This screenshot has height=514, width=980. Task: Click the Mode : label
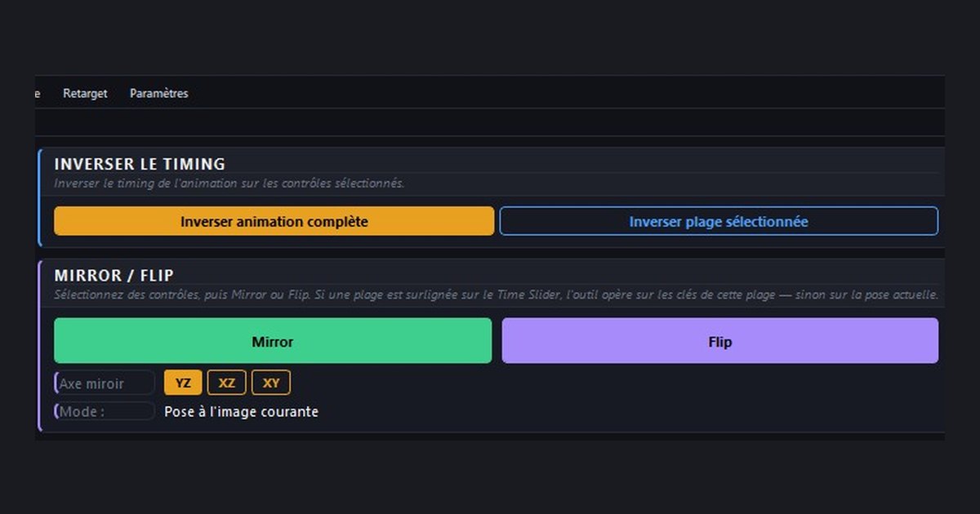(105, 411)
